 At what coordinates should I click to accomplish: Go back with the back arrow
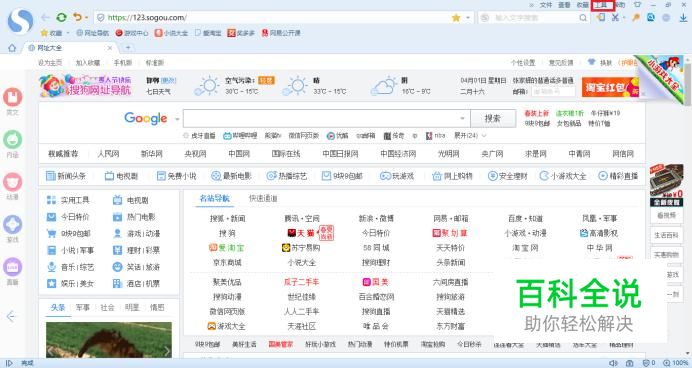[45, 18]
